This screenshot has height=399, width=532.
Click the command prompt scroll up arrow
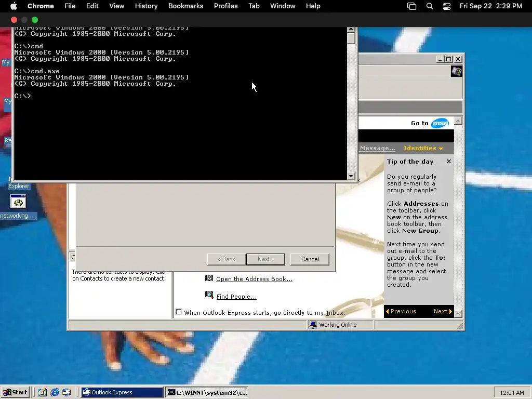(351, 30)
